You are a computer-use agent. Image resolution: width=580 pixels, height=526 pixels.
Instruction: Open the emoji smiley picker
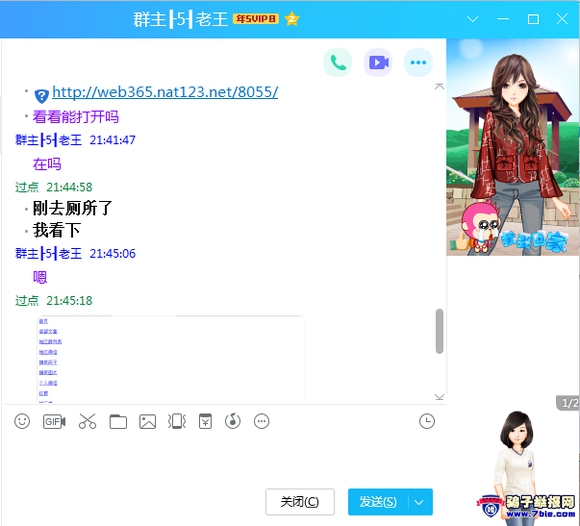pos(22,421)
